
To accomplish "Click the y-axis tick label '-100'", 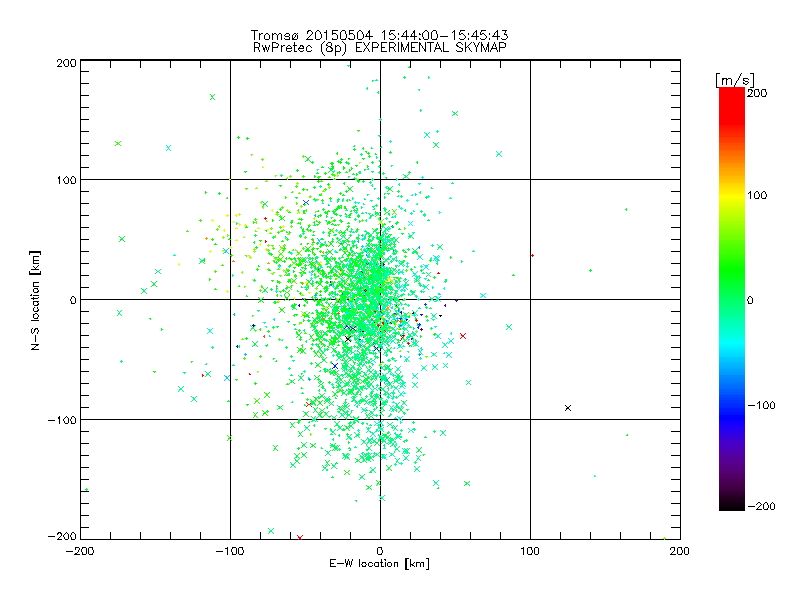I will pos(62,420).
